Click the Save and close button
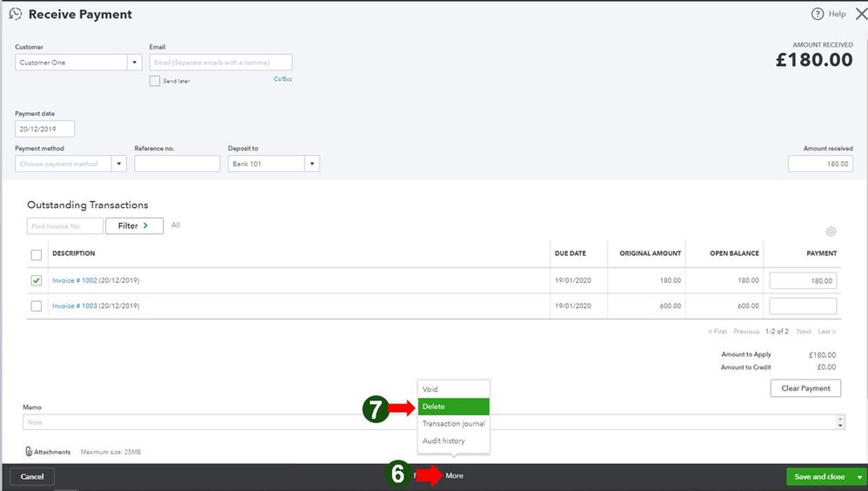This screenshot has width=868, height=491. [x=820, y=476]
